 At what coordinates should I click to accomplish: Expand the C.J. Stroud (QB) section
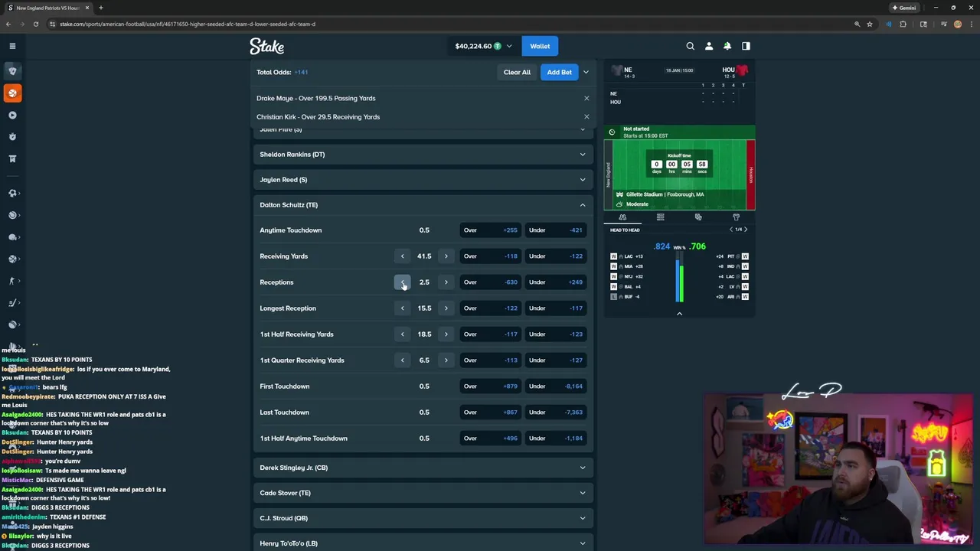423,518
